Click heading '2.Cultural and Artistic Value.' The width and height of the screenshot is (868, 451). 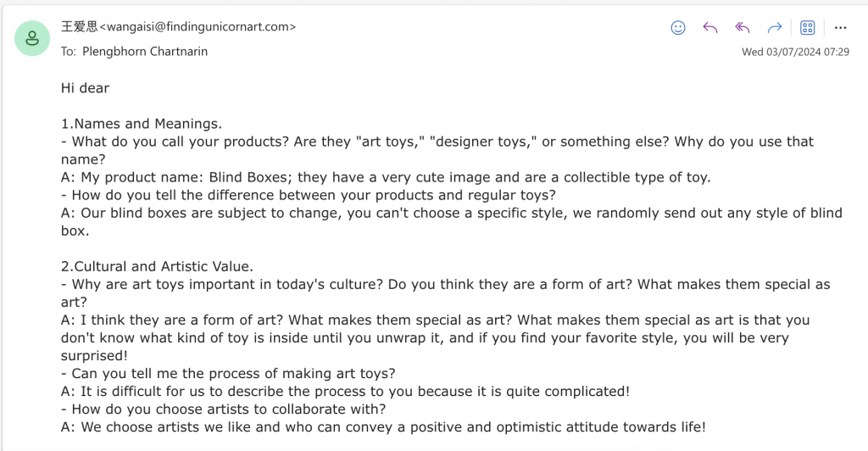[x=157, y=266]
